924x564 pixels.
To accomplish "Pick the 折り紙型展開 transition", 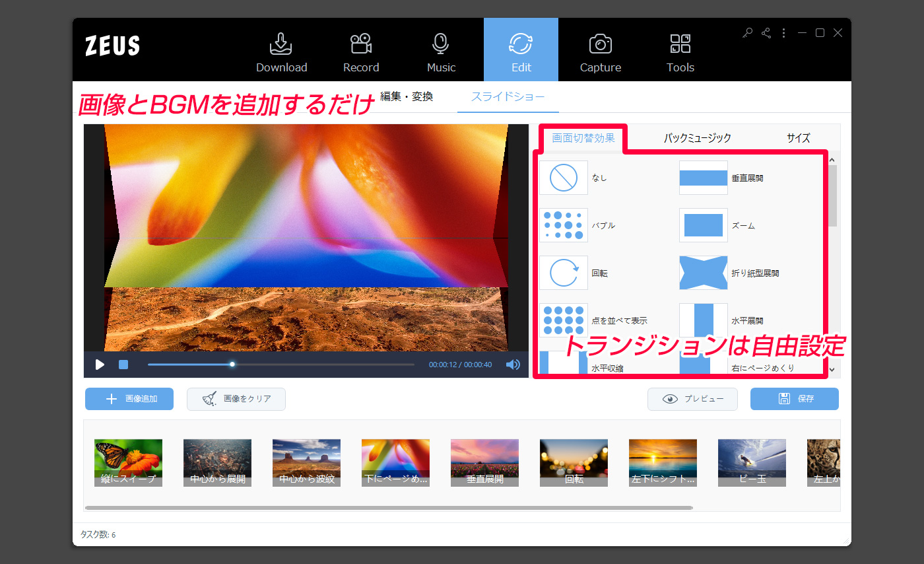I will (703, 273).
